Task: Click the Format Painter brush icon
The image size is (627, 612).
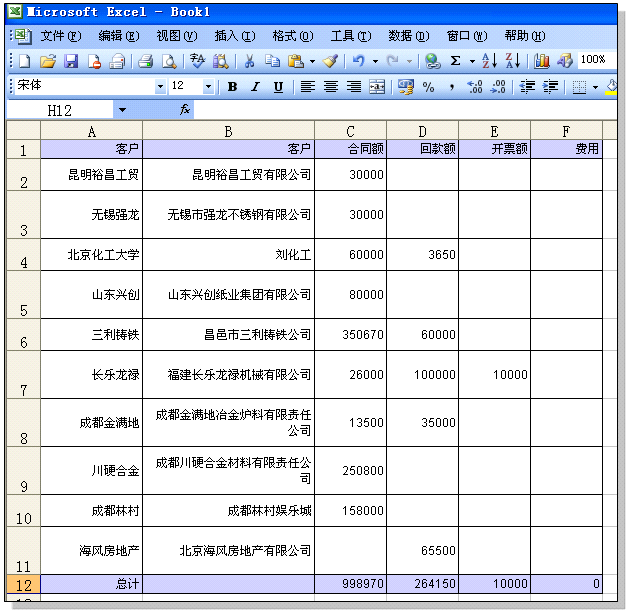Action: pos(330,61)
